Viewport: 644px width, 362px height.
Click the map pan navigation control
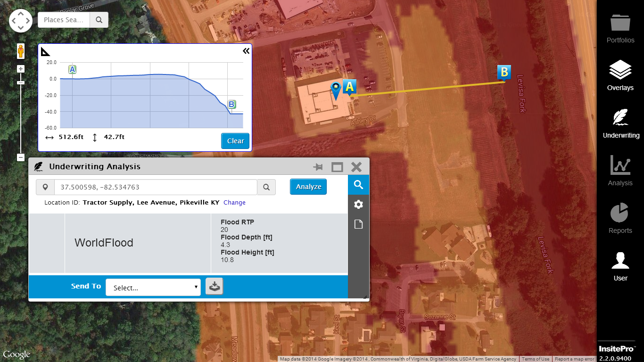click(x=21, y=21)
